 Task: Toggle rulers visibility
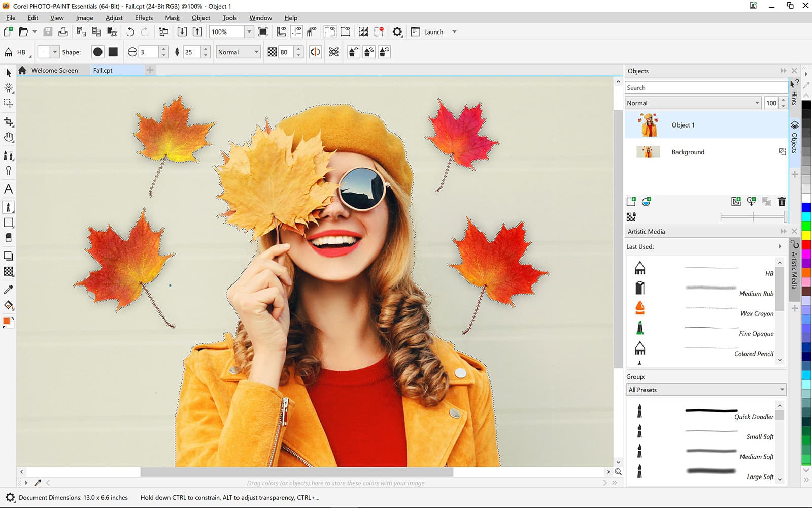pyautogui.click(x=282, y=31)
